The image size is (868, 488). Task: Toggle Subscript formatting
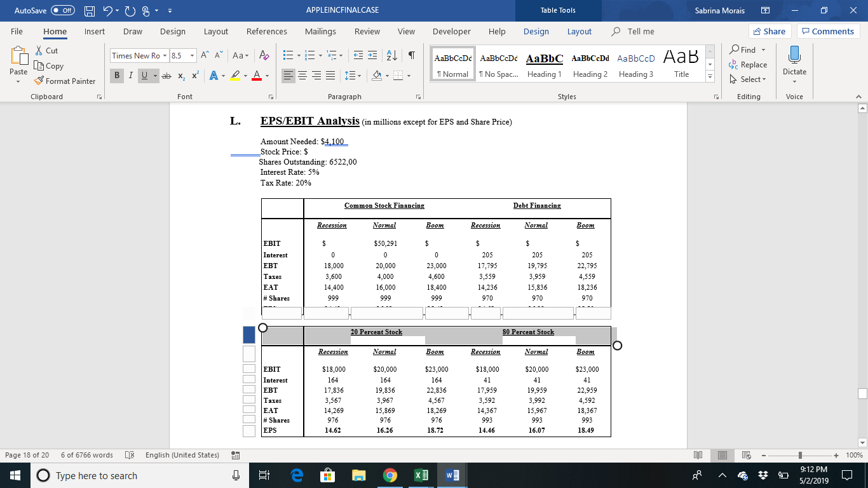[180, 76]
